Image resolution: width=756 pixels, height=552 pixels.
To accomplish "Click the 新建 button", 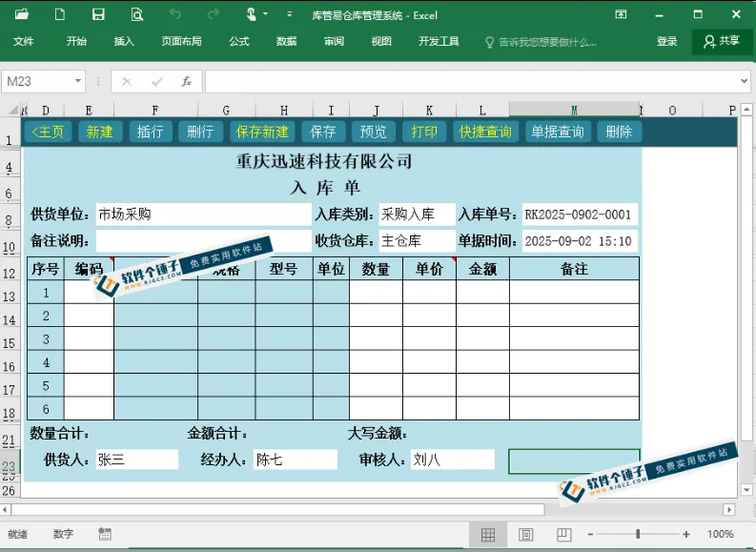I will click(x=99, y=132).
